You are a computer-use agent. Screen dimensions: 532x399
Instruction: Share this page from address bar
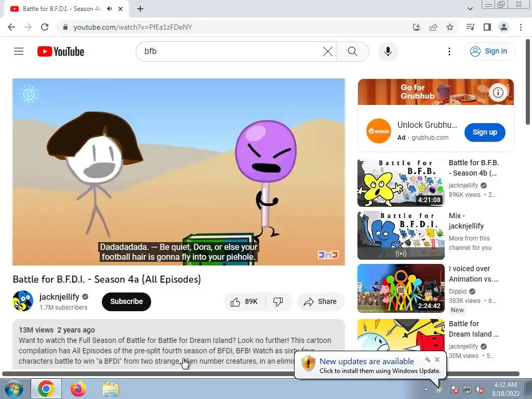(433, 27)
